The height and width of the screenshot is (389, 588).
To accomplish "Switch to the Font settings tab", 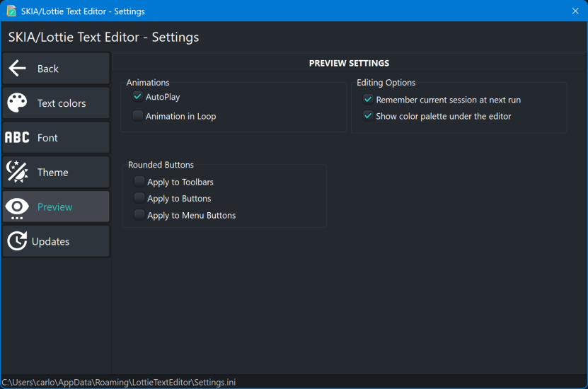I will 56,137.
